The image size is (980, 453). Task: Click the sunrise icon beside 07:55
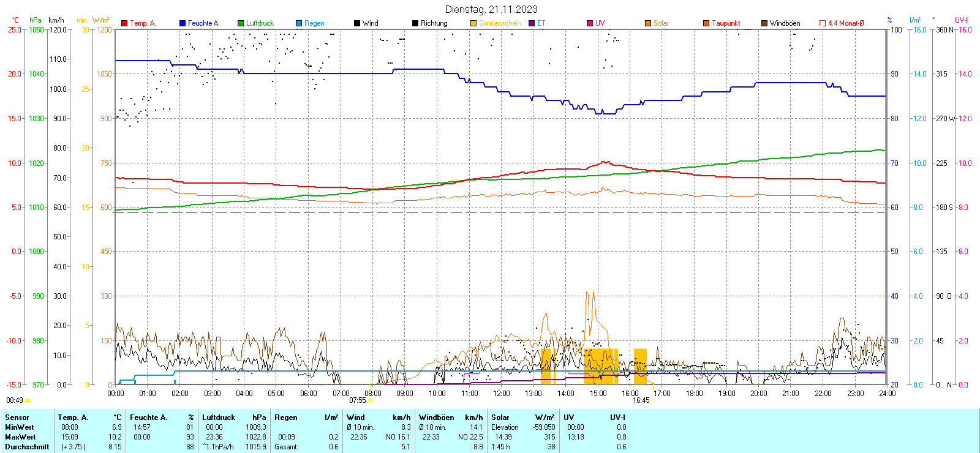click(x=370, y=400)
